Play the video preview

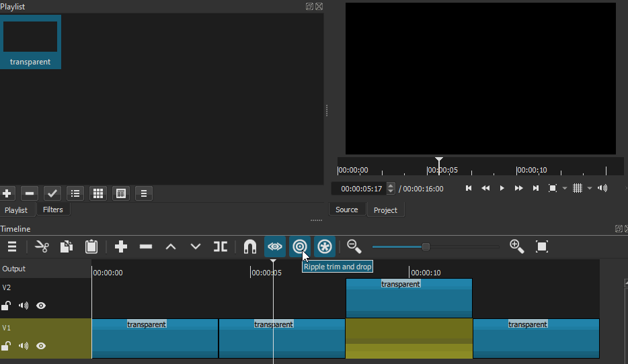coord(502,188)
